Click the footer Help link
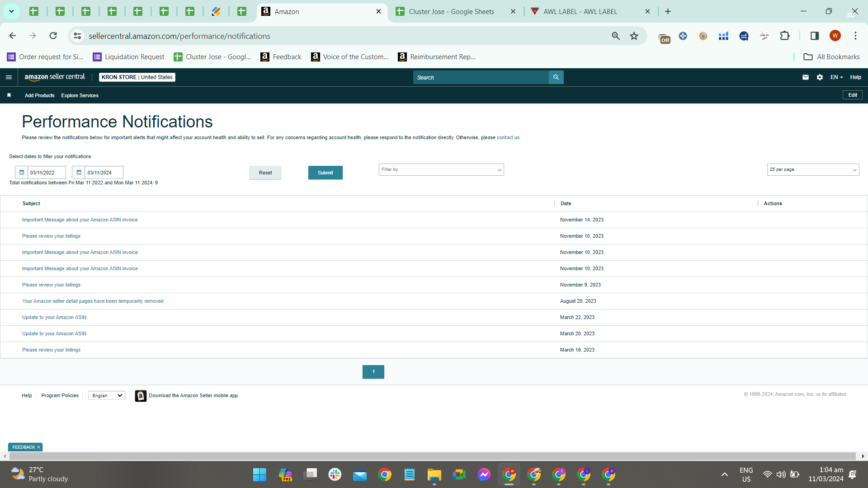The image size is (868, 488). (27, 395)
